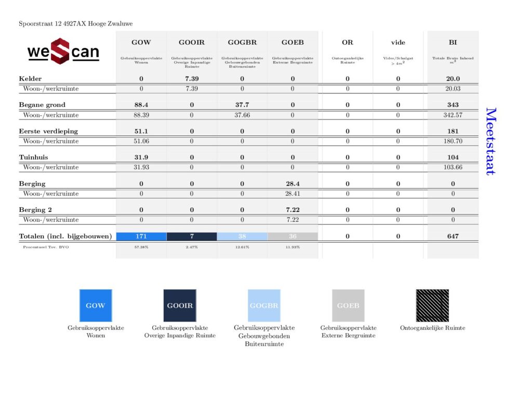Image resolution: width=532 pixels, height=411 pixels.
Task: Click the Kelder row heading
Action: point(31,78)
